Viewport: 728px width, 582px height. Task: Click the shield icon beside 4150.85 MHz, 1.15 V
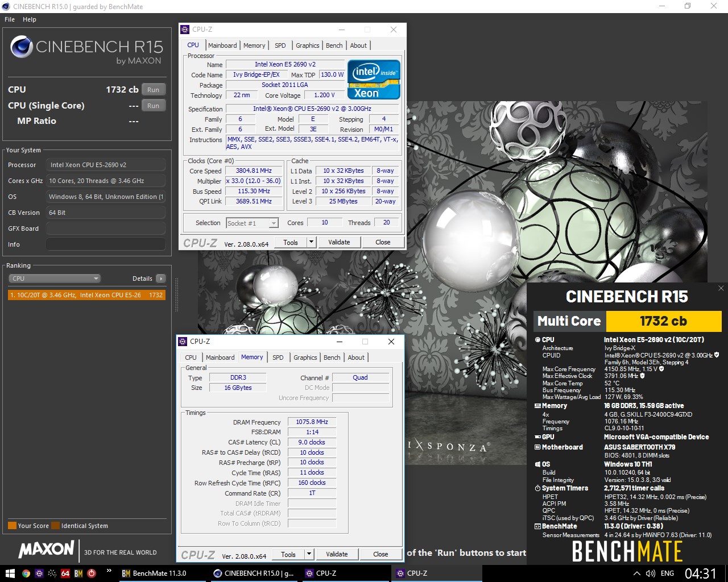pyautogui.click(x=661, y=369)
